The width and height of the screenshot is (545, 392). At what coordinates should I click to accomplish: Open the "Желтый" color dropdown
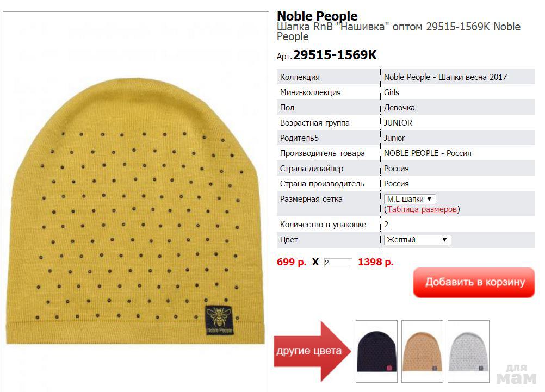417,240
